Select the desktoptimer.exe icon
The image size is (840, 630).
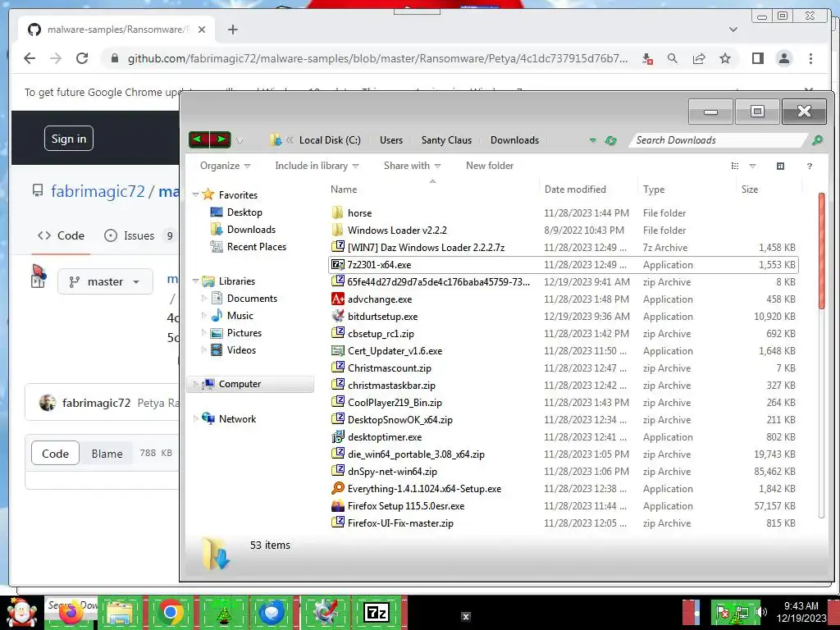point(337,437)
